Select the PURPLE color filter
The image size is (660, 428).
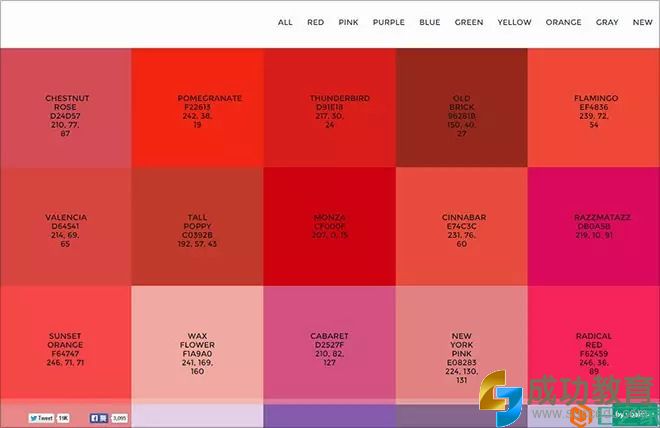click(x=388, y=22)
